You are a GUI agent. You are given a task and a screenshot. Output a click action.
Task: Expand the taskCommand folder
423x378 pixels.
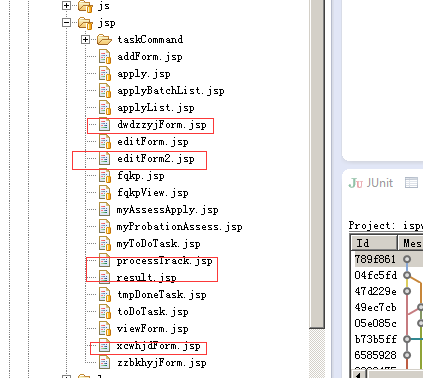point(85,40)
